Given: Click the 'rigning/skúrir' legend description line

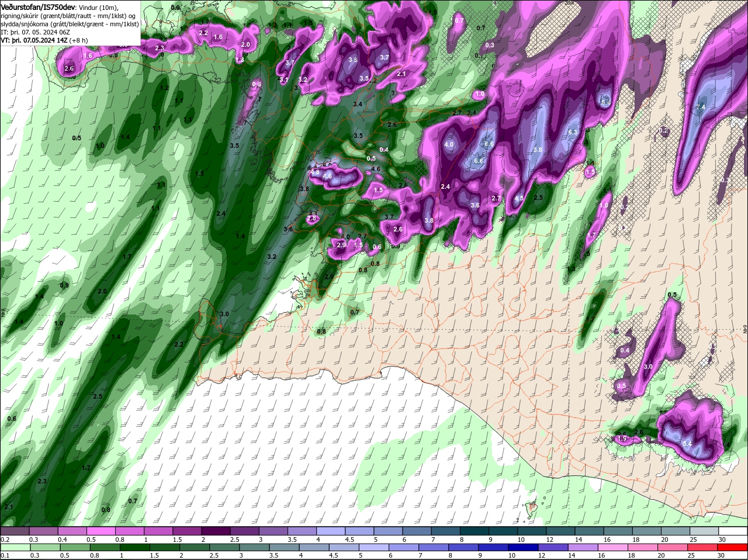Looking at the screenshot, I should pos(68,15).
